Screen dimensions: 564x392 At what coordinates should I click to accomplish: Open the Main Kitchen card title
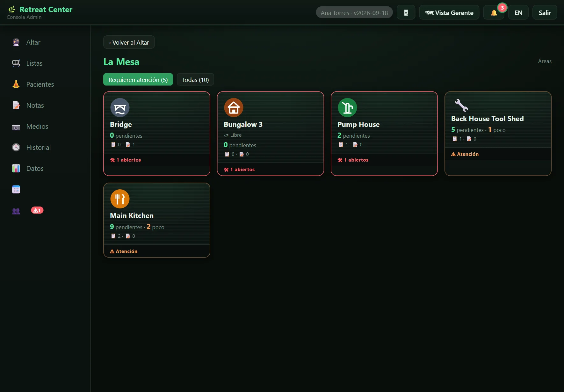tap(132, 216)
